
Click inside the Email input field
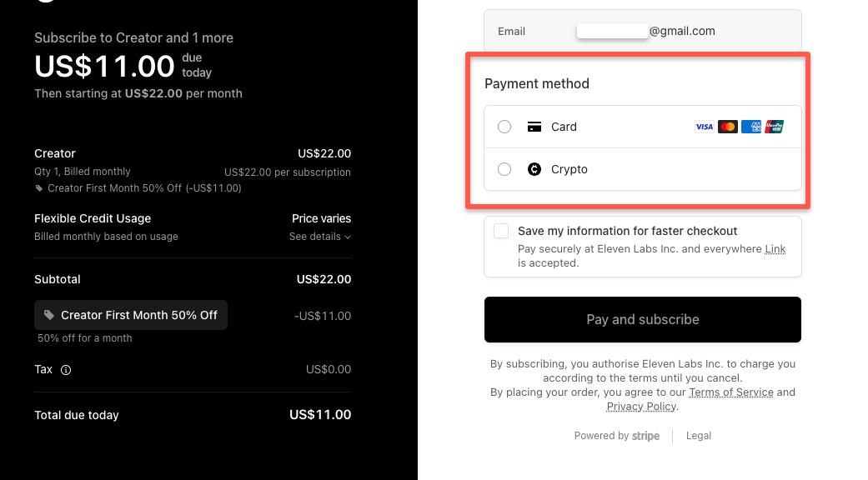click(613, 30)
